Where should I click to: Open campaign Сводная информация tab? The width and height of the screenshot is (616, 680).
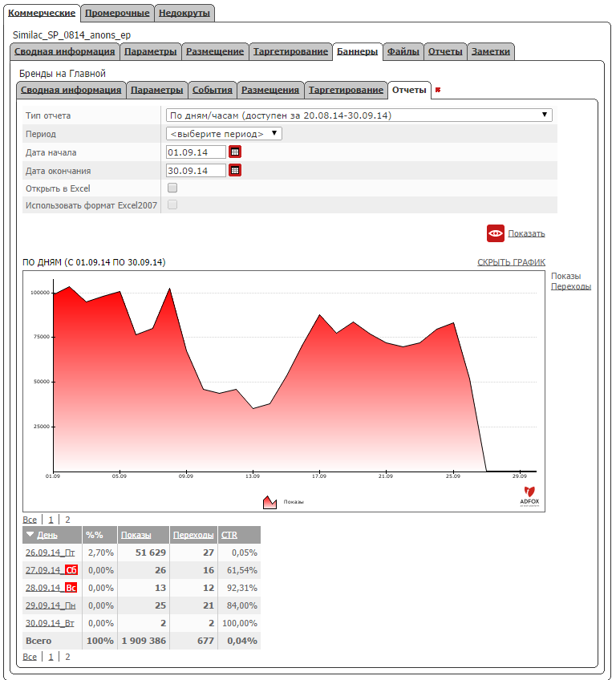point(65,51)
